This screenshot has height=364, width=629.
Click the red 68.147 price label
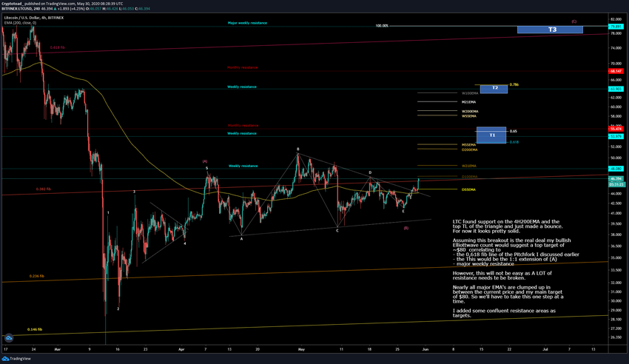616,71
